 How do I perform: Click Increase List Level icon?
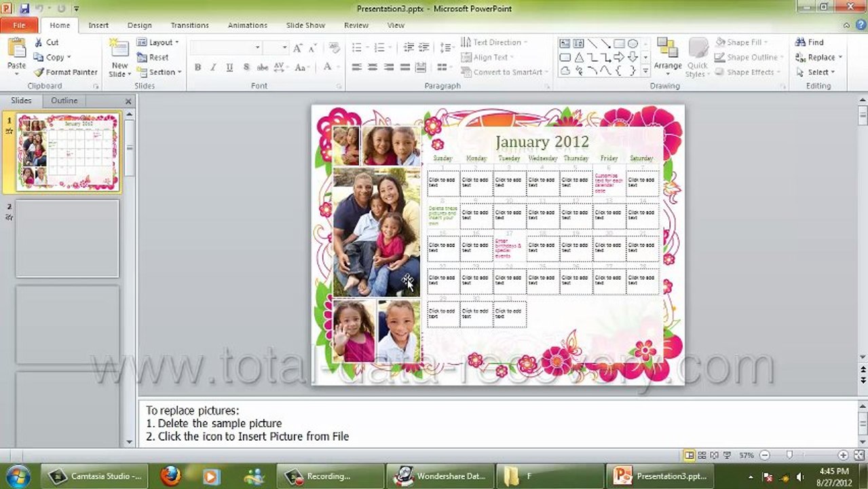coord(424,48)
